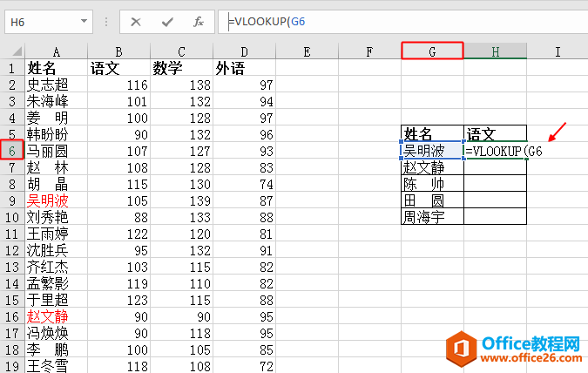Select column A header
This screenshot has height=373, width=588.
click(x=57, y=51)
